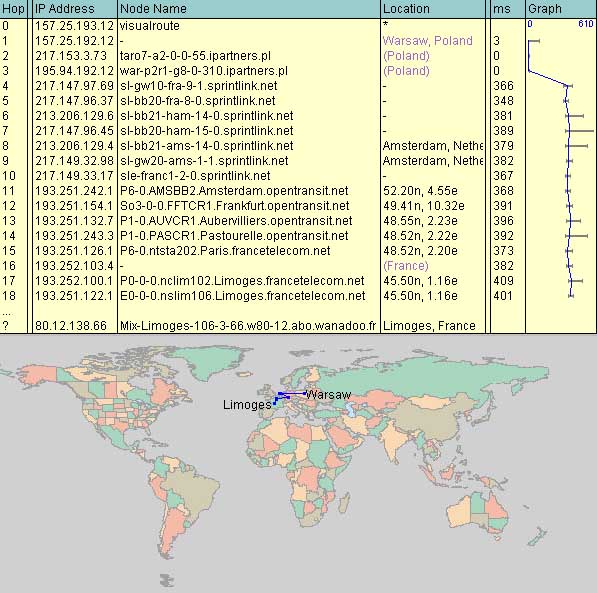Screen dimensions: 597x593
Task: Select node taro7-a2-0-0-55.ipartners.pl
Action: pos(195,56)
